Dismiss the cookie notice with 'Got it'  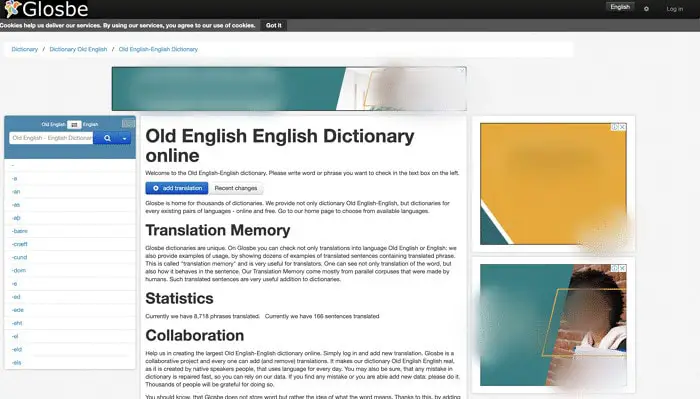click(274, 25)
